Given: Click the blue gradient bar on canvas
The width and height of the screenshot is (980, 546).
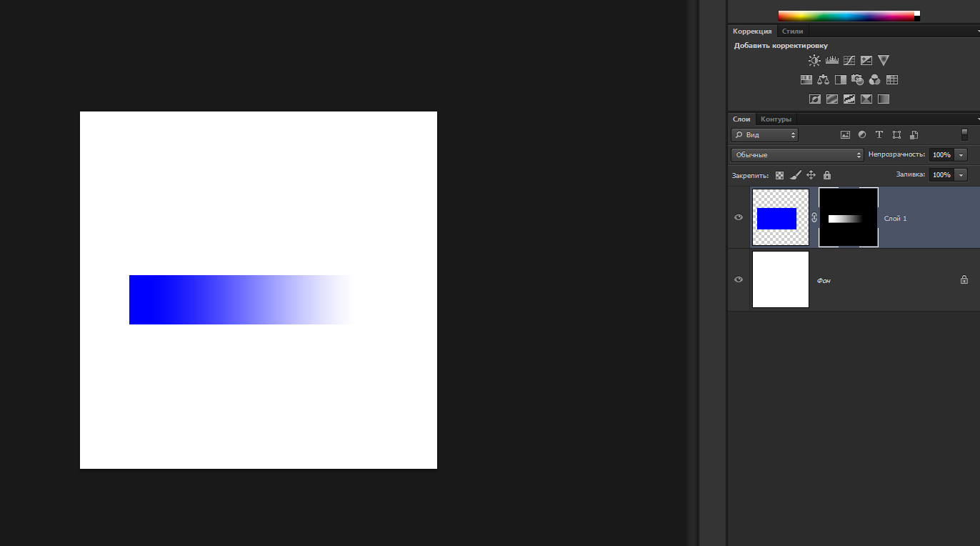Looking at the screenshot, I should pyautogui.click(x=241, y=299).
